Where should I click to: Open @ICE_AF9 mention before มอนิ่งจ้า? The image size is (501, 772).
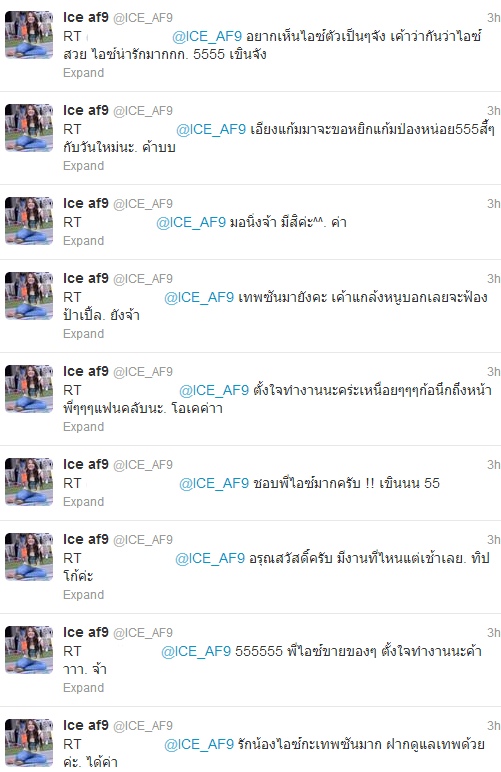pyautogui.click(x=190, y=223)
